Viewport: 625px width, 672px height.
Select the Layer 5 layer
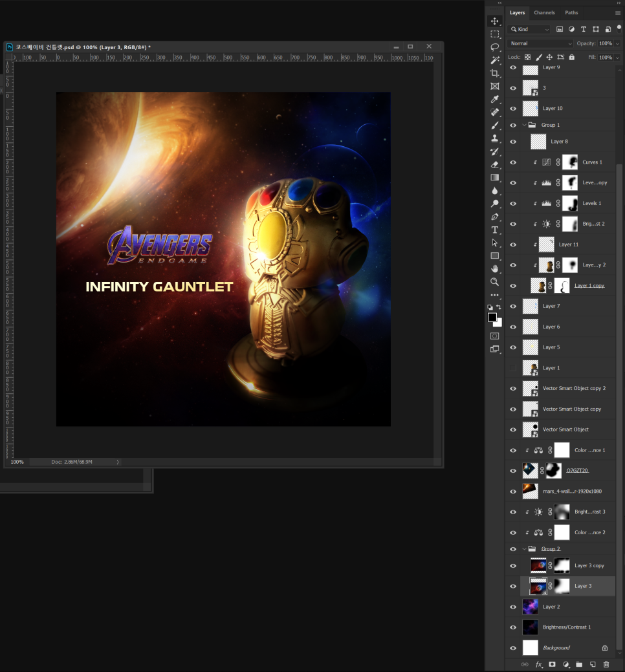(x=567, y=347)
